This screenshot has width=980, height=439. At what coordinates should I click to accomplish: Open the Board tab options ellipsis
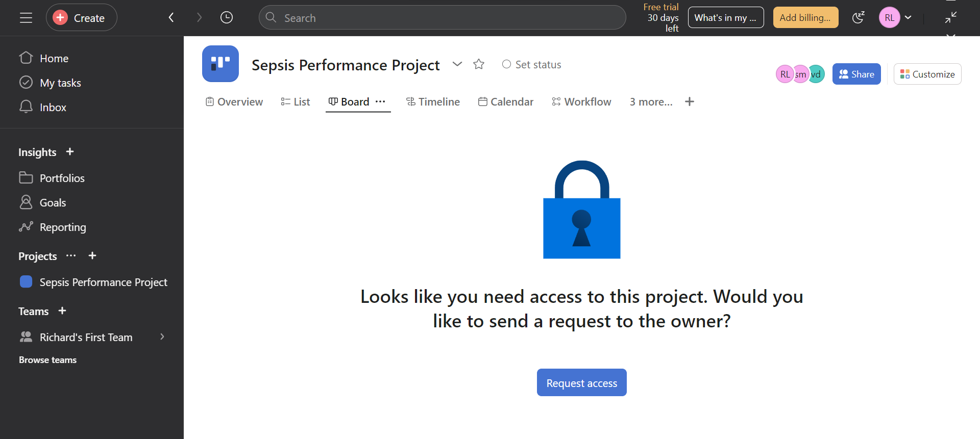pos(380,101)
